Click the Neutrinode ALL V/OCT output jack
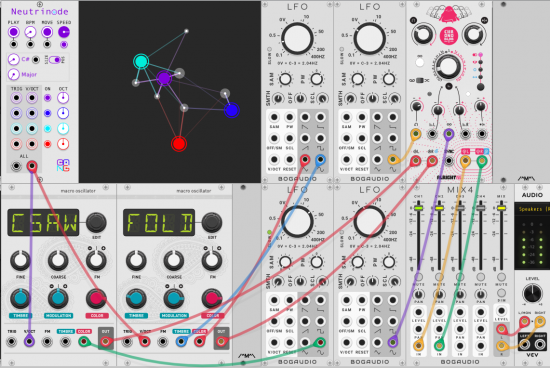Image resolution: width=550 pixels, height=368 pixels. (x=32, y=166)
